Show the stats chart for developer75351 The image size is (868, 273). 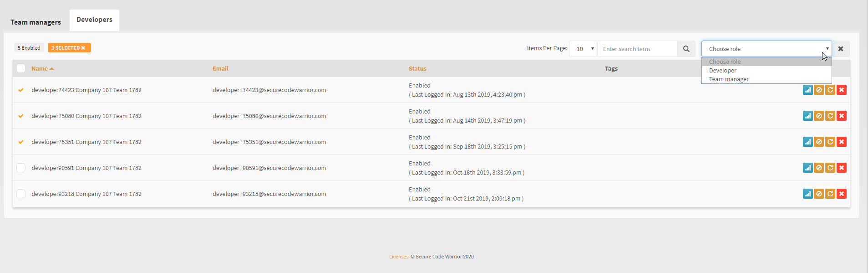tap(808, 142)
